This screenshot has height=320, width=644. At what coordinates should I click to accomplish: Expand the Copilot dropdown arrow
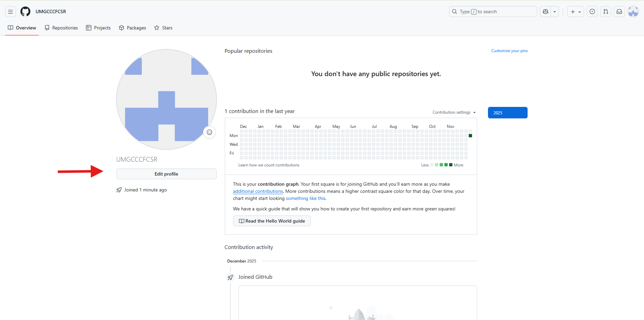(555, 12)
